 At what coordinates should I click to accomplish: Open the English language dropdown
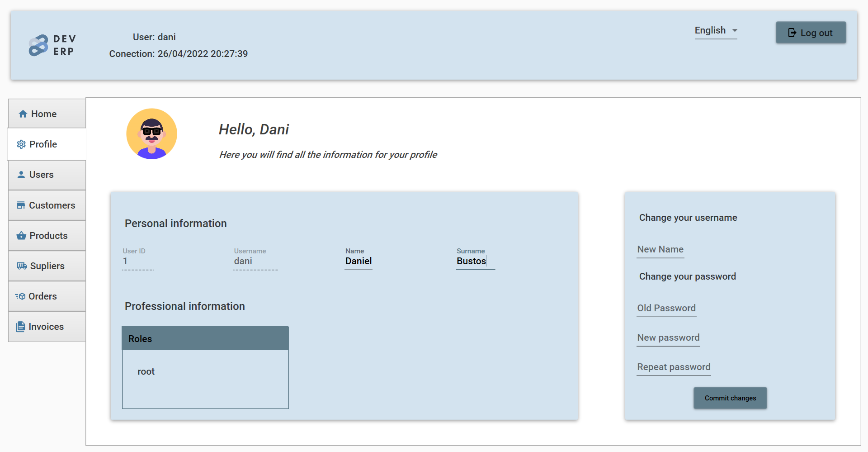tap(715, 31)
